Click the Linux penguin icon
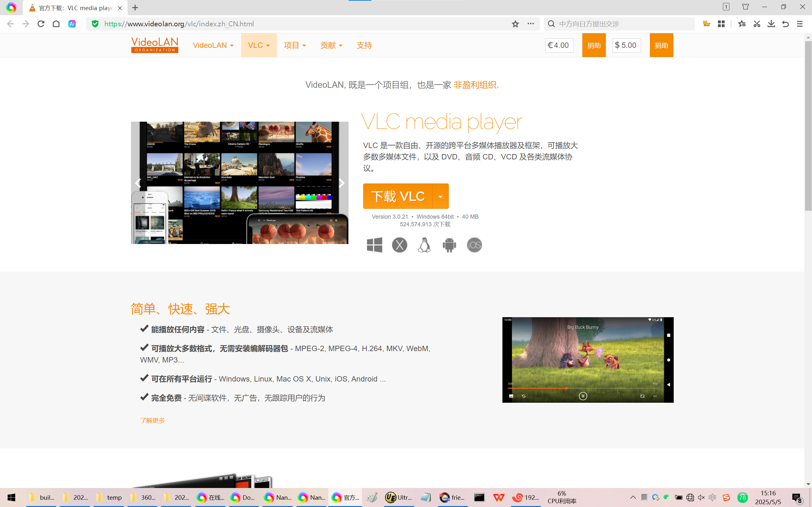 pos(424,245)
